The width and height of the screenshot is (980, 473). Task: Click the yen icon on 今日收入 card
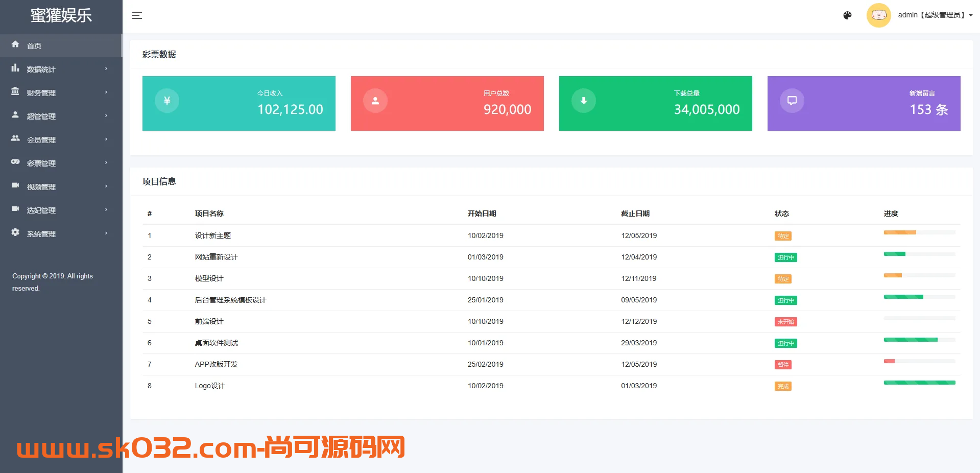(167, 101)
